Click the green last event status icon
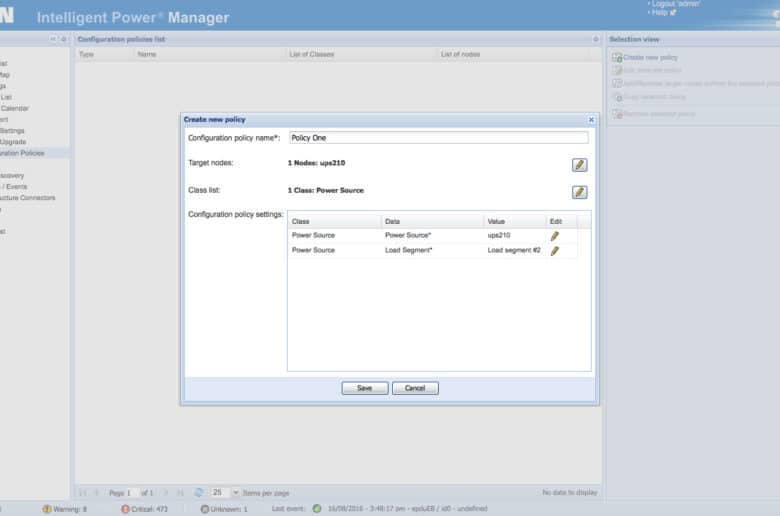 pos(317,509)
